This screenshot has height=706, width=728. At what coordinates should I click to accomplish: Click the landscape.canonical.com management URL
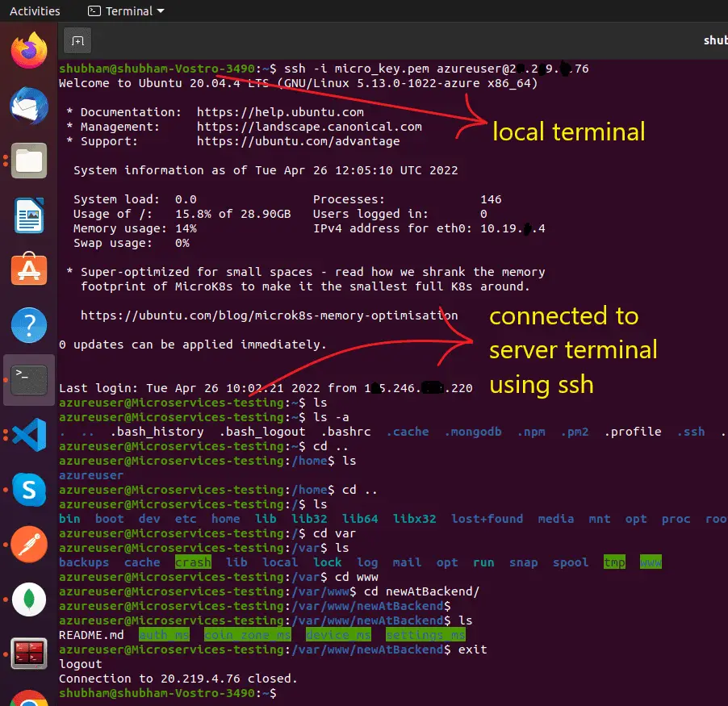pos(309,127)
